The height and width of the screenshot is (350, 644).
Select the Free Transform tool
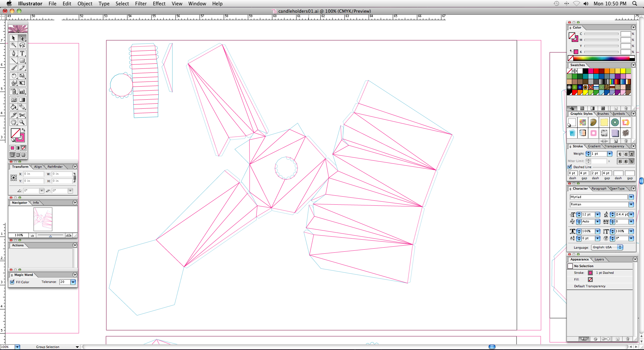(x=22, y=83)
